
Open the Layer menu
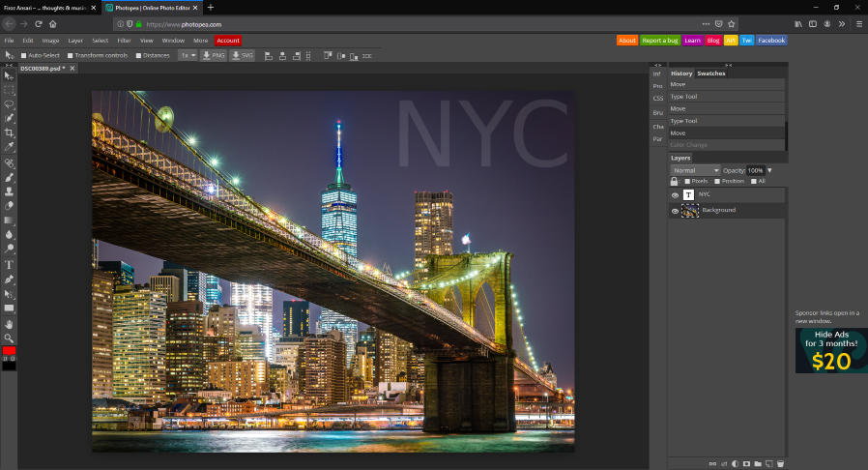(75, 41)
